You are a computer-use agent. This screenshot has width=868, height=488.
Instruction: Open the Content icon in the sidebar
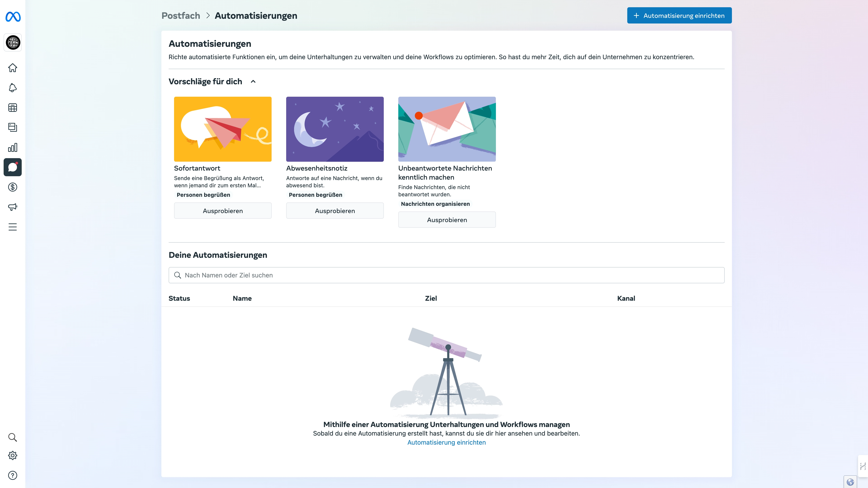(x=13, y=127)
